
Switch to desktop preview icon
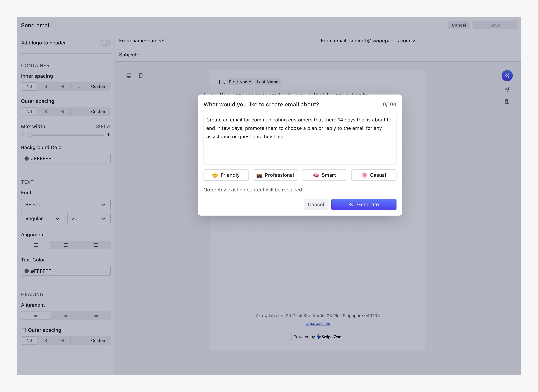pyautogui.click(x=129, y=76)
